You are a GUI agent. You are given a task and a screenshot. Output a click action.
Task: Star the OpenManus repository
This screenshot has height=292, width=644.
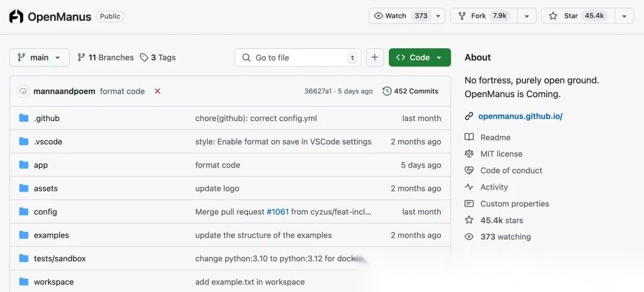pos(576,16)
